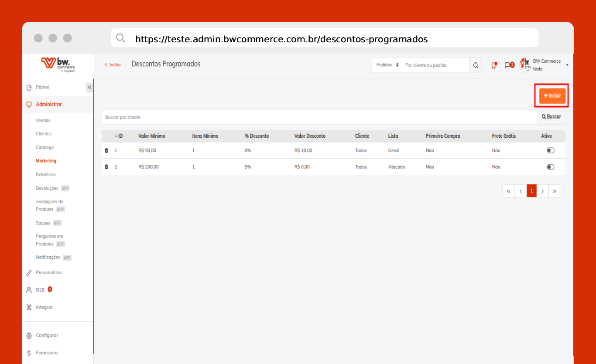Screen dimensions: 596x364
Task: Open Marketing in the sidebar menu
Action: click(x=46, y=161)
